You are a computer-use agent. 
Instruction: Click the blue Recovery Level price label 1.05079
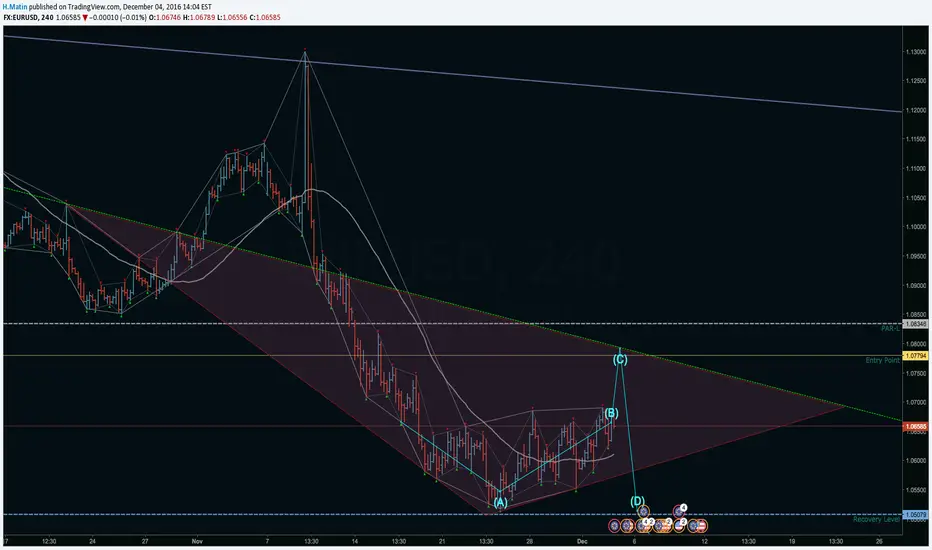point(915,514)
